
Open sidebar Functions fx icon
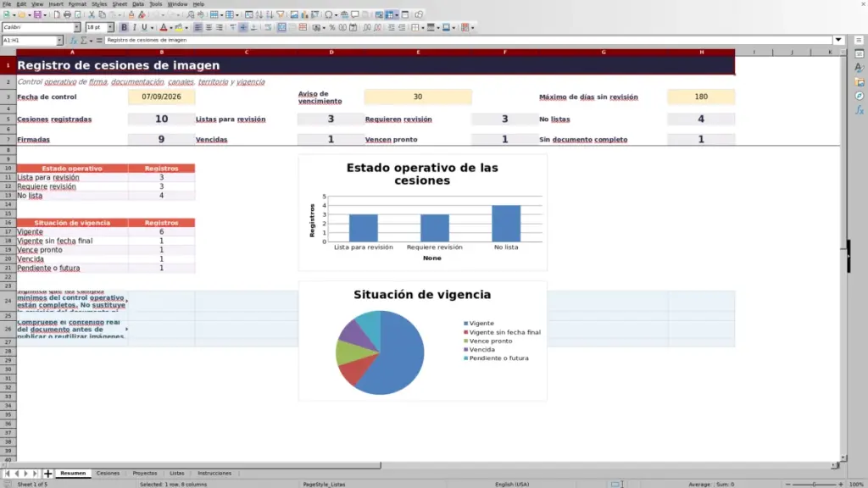coord(860,111)
